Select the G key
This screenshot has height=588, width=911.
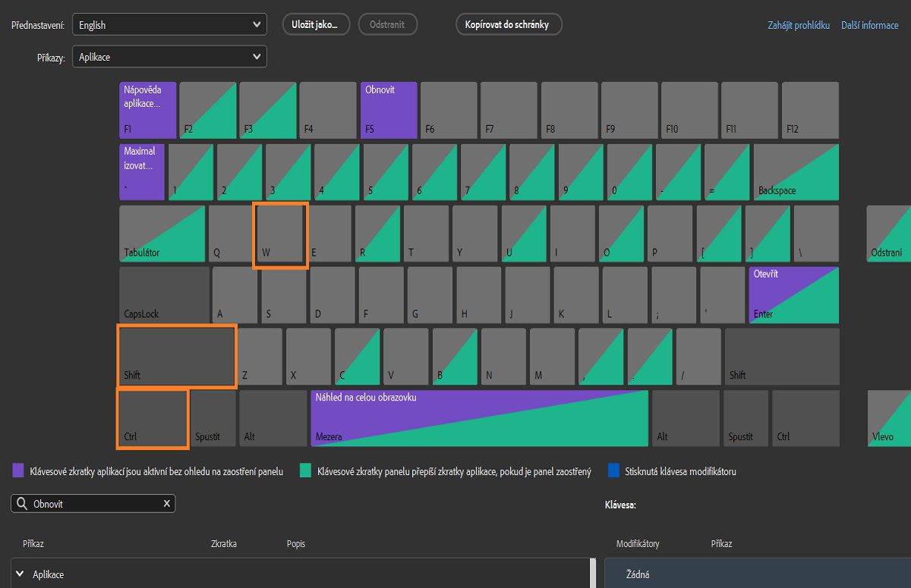click(x=430, y=295)
